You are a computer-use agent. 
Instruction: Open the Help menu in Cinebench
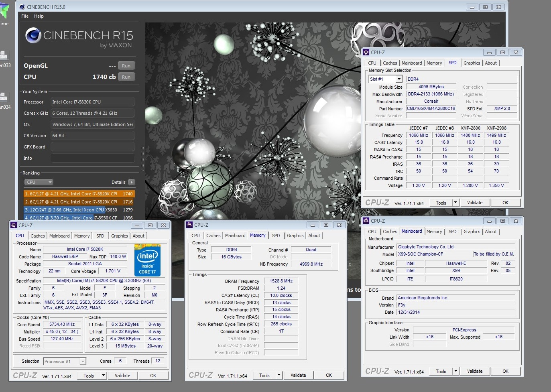click(39, 16)
